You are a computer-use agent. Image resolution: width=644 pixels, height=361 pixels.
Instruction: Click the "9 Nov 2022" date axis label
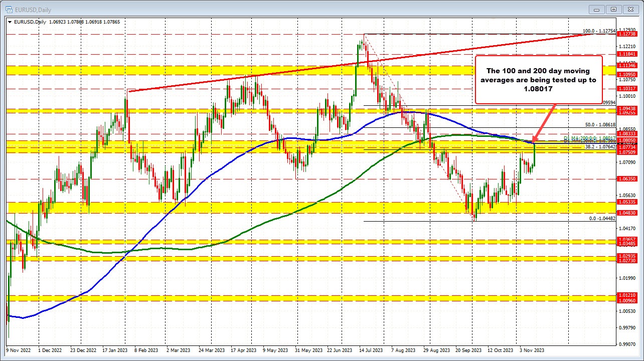coord(19,350)
